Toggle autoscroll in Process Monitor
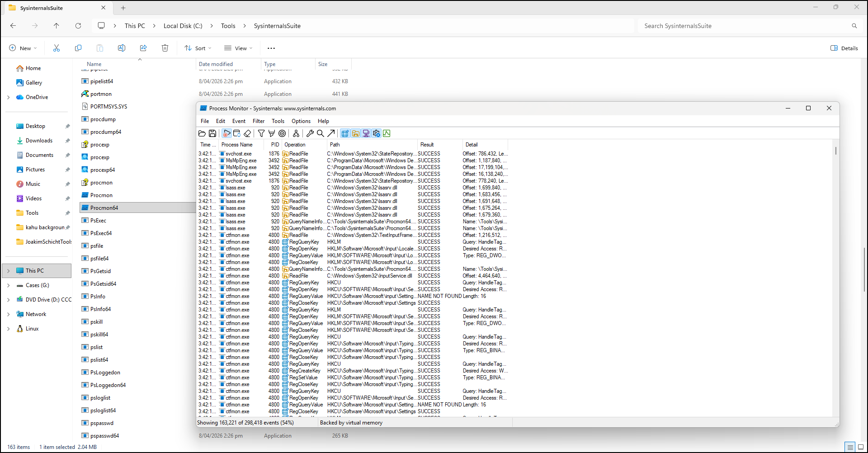Screen dimensions: 868x453 click(237, 133)
